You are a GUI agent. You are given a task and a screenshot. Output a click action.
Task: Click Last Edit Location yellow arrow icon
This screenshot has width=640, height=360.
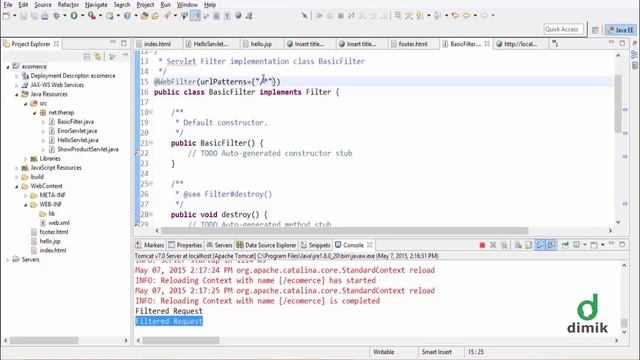coord(455,16)
